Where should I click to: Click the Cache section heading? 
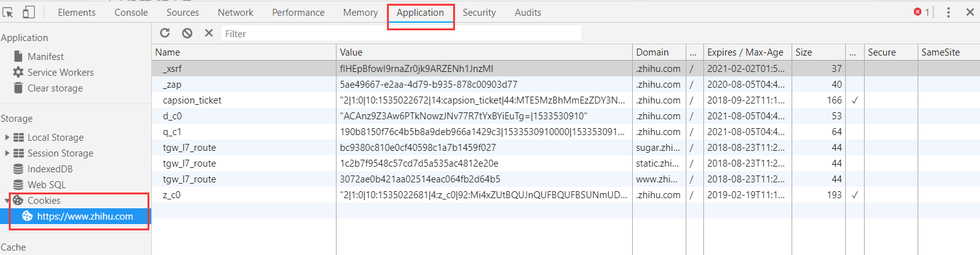(13, 247)
